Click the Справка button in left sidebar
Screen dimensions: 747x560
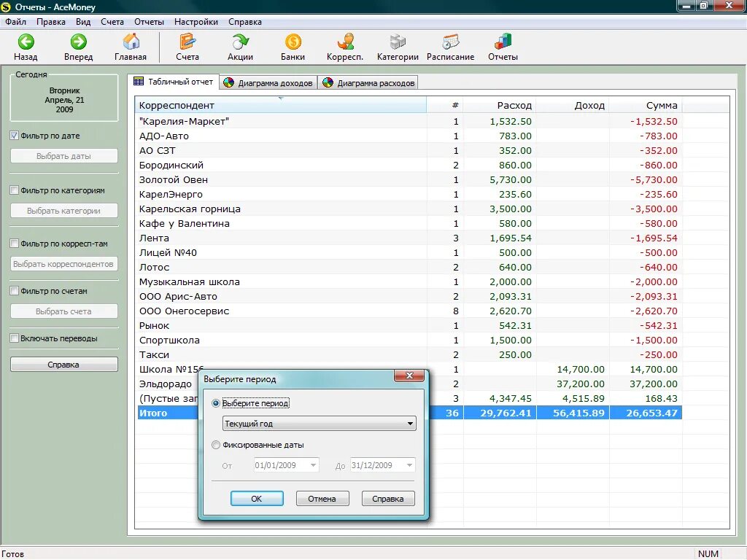(x=64, y=365)
